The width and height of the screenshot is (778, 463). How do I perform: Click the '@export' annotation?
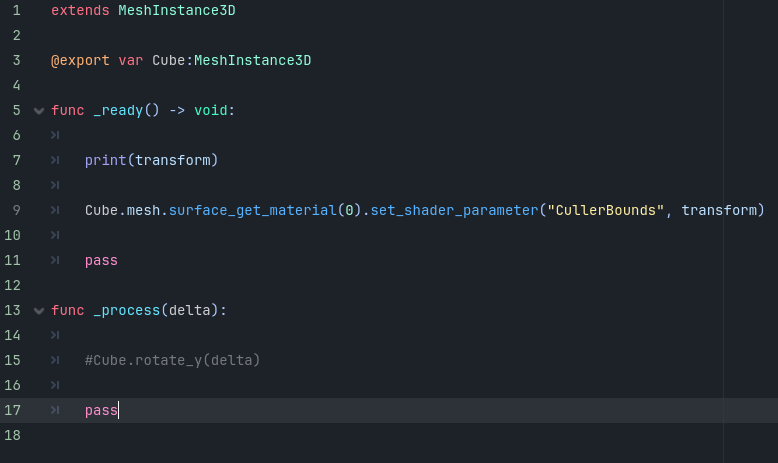pos(80,61)
